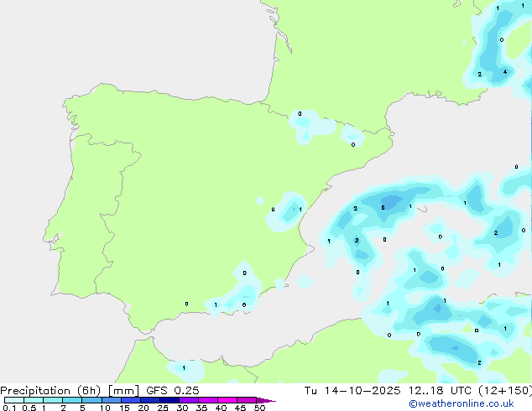Image resolution: width=532 pixels, height=411 pixels.
Task: Click the 'GFS 0.25' model label
Action: pyautogui.click(x=173, y=391)
